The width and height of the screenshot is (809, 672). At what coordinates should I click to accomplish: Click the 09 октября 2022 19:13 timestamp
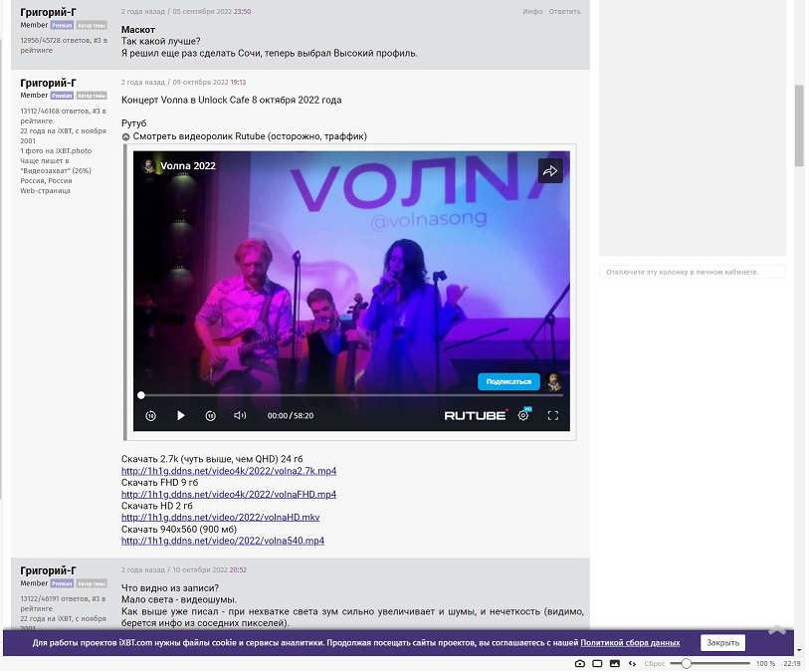(x=209, y=82)
